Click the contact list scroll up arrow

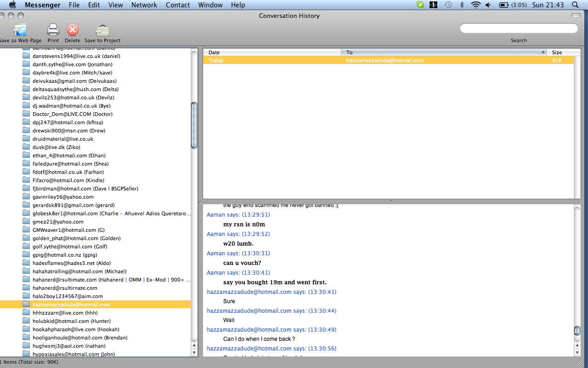[194, 345]
